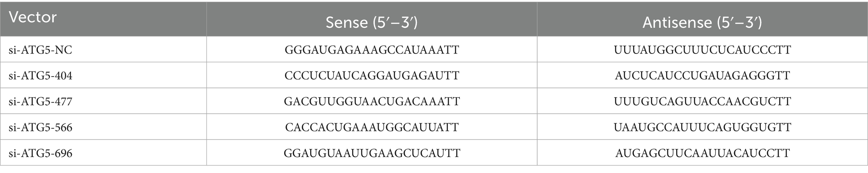Select the si-ATG5-404 row label
This screenshot has width=868, height=173.
[x=40, y=76]
